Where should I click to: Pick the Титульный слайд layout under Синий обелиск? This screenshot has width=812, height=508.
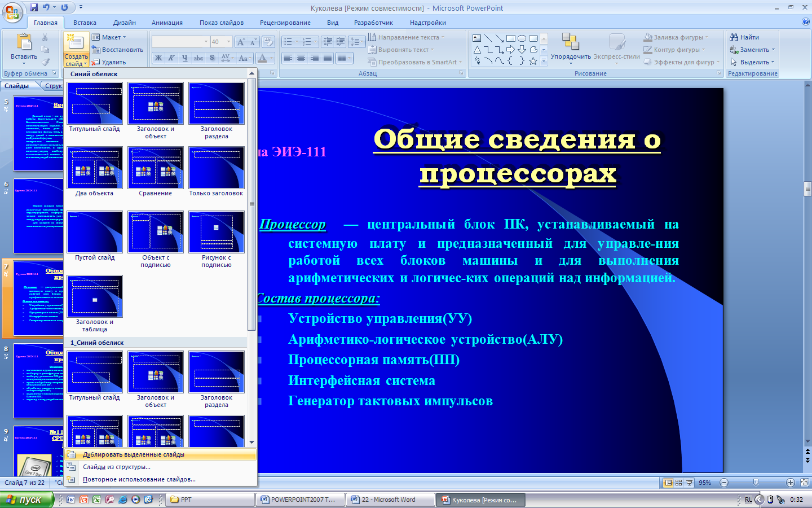coord(95,107)
